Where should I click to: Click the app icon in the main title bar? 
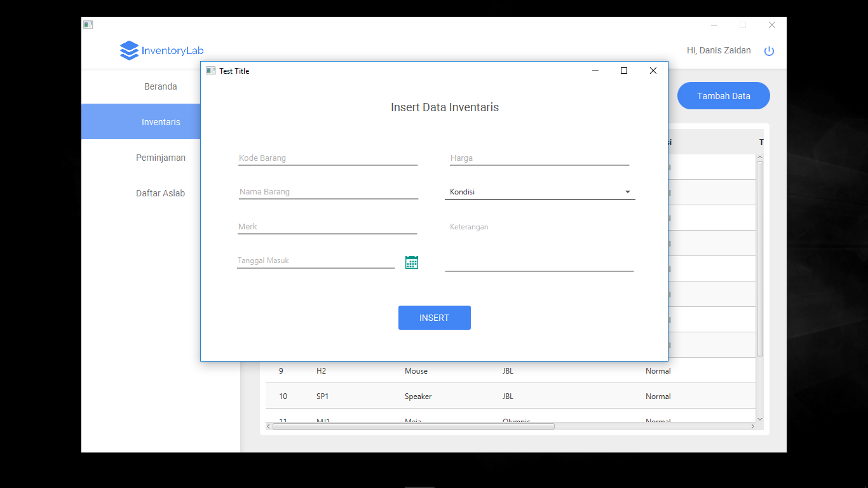pyautogui.click(x=88, y=24)
